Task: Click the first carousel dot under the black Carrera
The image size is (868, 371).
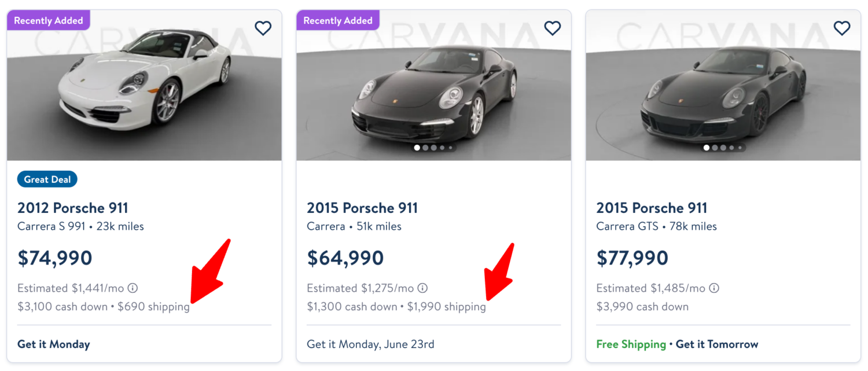Action: click(x=417, y=148)
